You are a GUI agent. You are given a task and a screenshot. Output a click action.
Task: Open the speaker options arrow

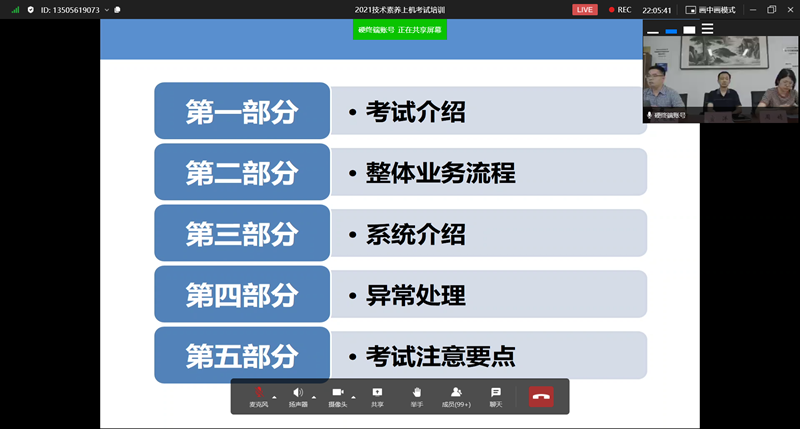pyautogui.click(x=314, y=397)
